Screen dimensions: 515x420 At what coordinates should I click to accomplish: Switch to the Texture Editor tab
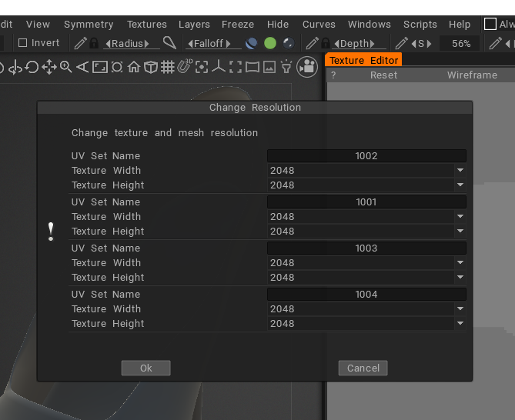pyautogui.click(x=363, y=60)
